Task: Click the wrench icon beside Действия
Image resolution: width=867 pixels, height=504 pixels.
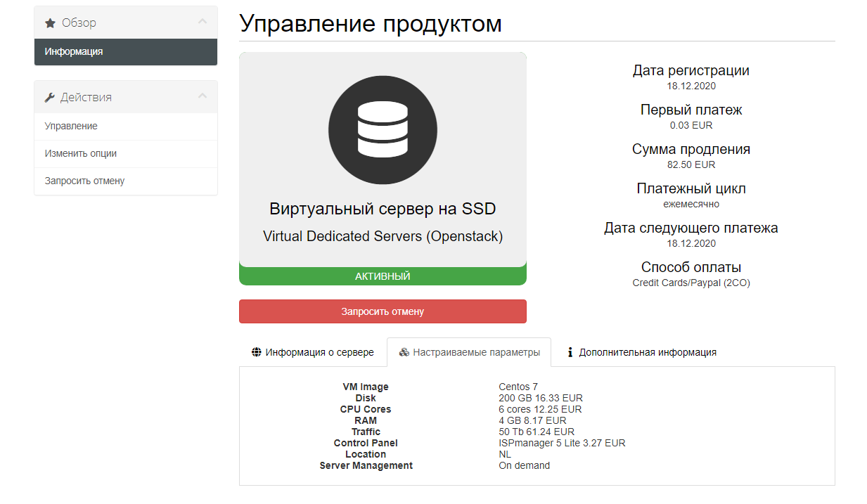Action: (x=49, y=98)
